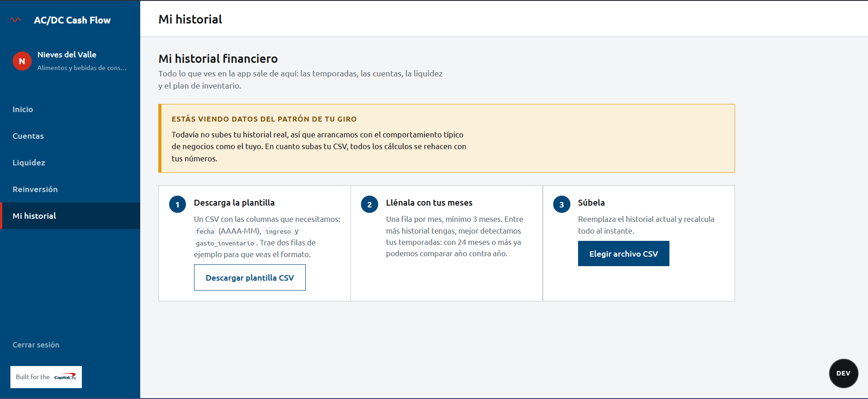Click the Elegir archivo CSV button
Image resolution: width=868 pixels, height=399 pixels.
623,253
